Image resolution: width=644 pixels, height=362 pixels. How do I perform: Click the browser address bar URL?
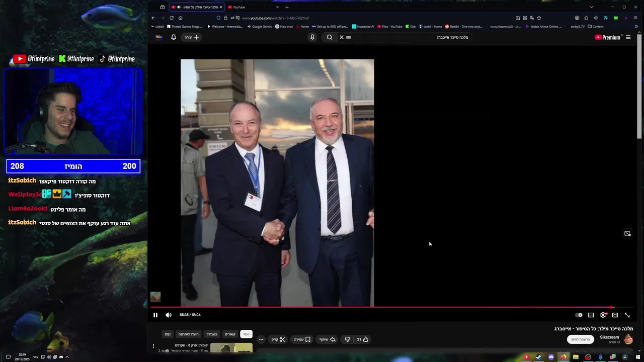click(x=275, y=18)
